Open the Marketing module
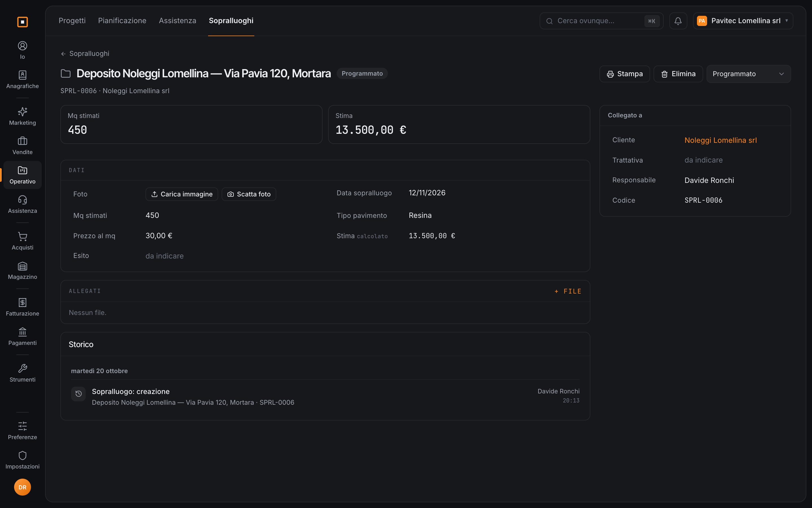This screenshot has height=508, width=812. tap(23, 116)
